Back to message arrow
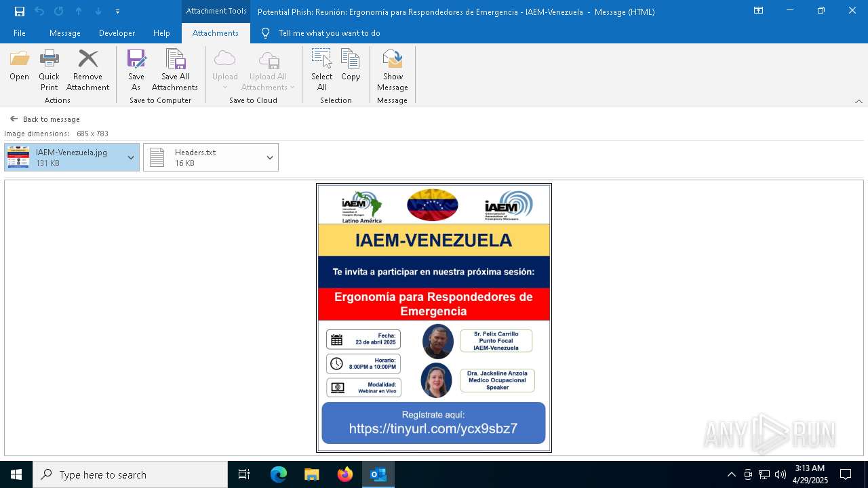 [x=14, y=119]
